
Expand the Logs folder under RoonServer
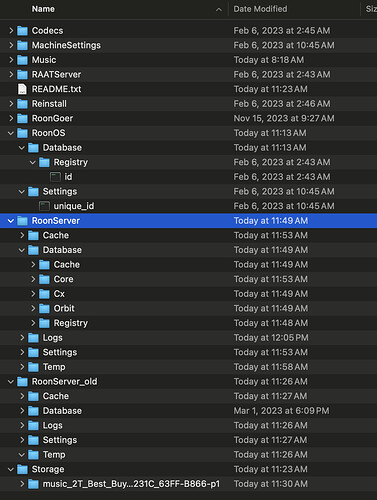22,338
